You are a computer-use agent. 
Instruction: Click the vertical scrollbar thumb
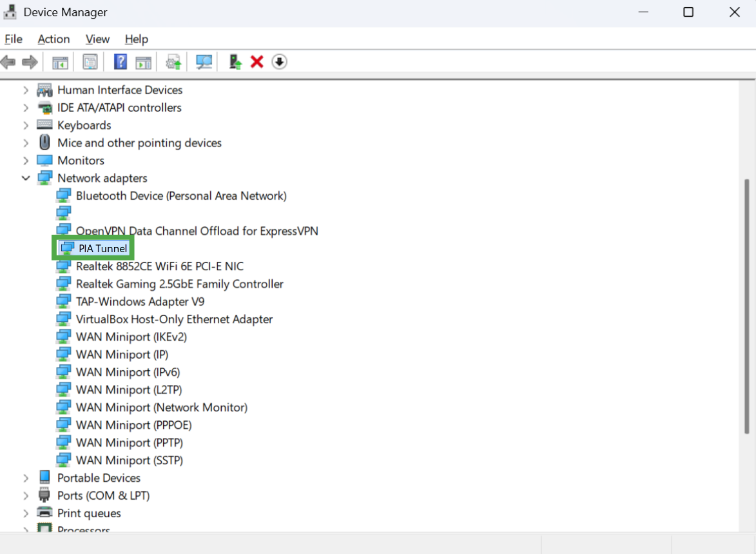(x=747, y=306)
